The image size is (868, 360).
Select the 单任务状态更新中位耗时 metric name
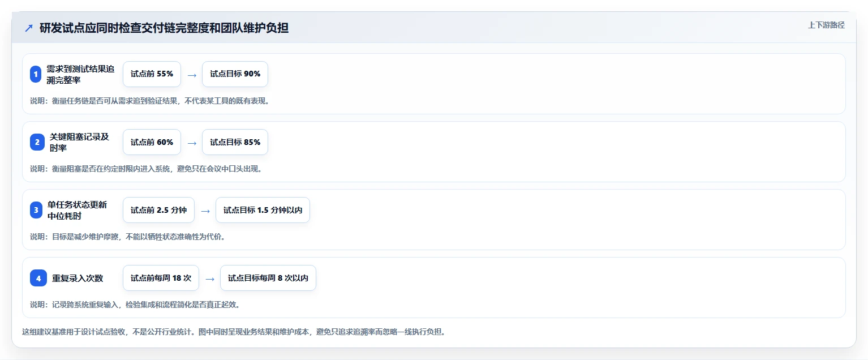[78, 210]
